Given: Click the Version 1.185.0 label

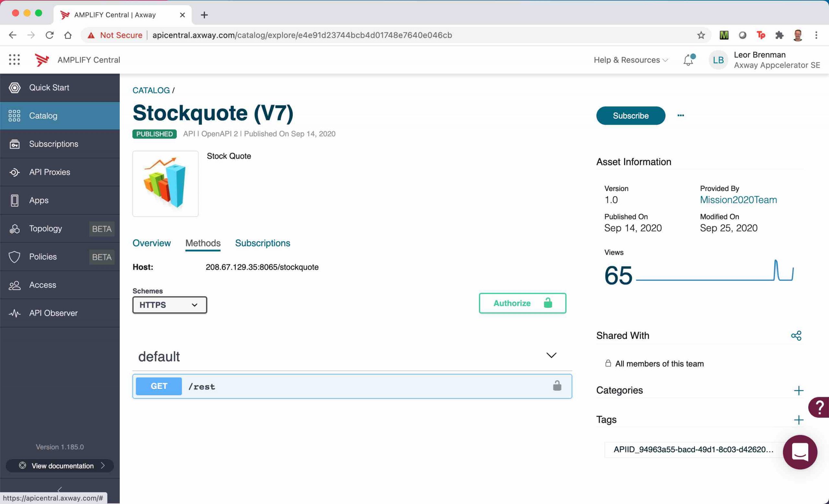Looking at the screenshot, I should [60, 447].
